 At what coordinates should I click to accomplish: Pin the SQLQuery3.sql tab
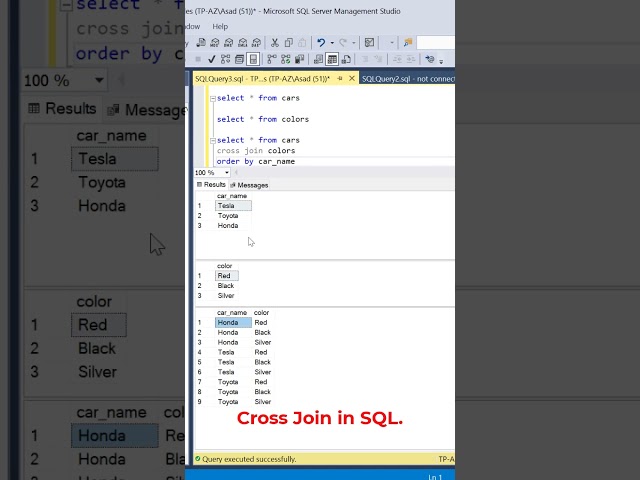click(340, 78)
